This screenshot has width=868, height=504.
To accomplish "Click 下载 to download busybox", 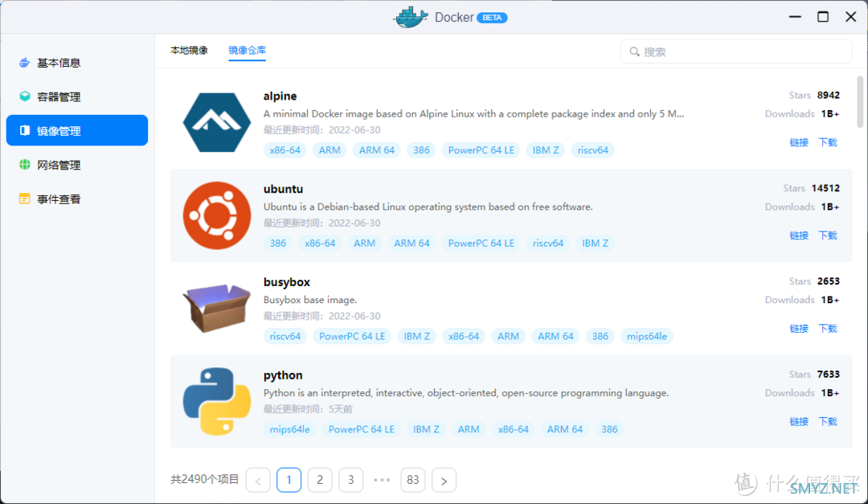I will point(828,329).
